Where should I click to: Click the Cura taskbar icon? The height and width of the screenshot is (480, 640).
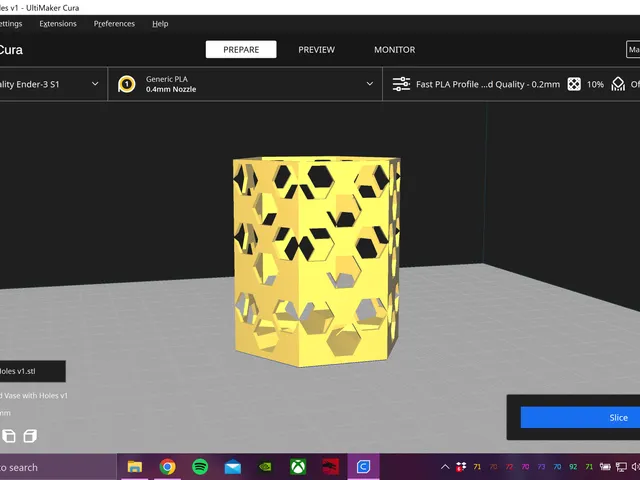pyautogui.click(x=363, y=467)
